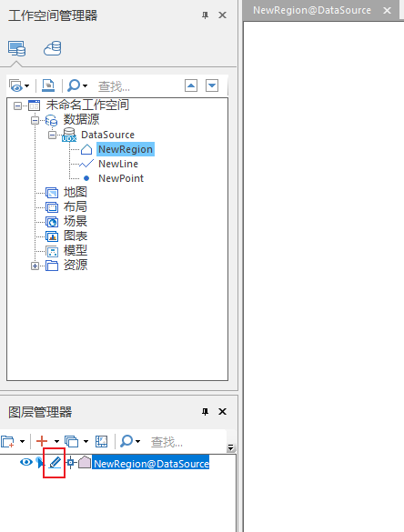Toggle selectable arrow for NewRegion layer
The width and height of the screenshot is (404, 532).
[x=40, y=463]
